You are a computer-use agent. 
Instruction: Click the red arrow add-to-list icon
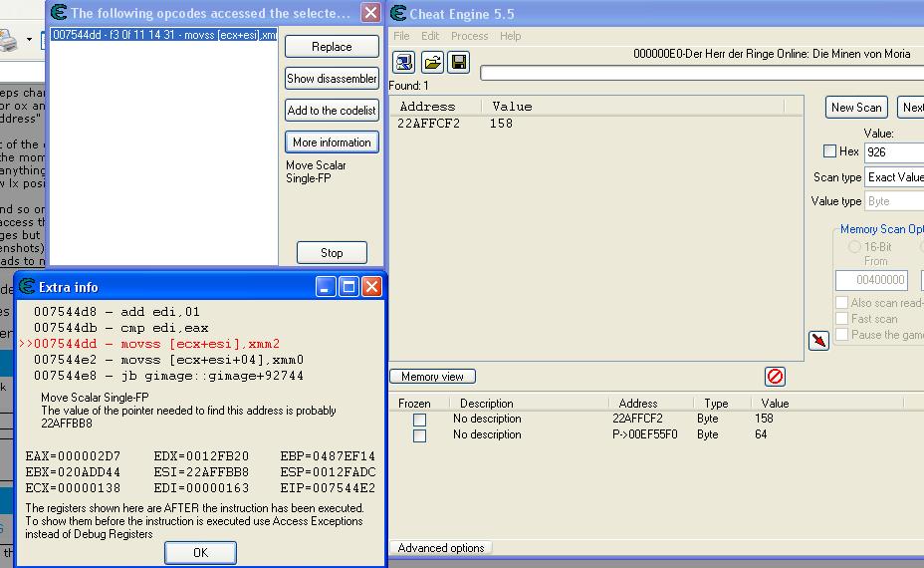point(818,341)
